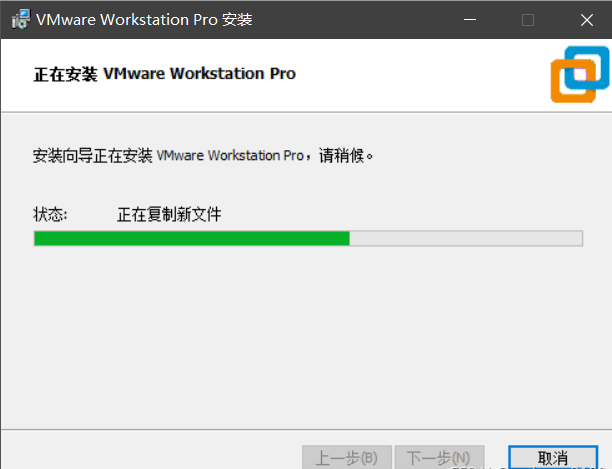Close the VMware Workstation Pro installer window
Screen dimensions: 612x469
click(587, 20)
